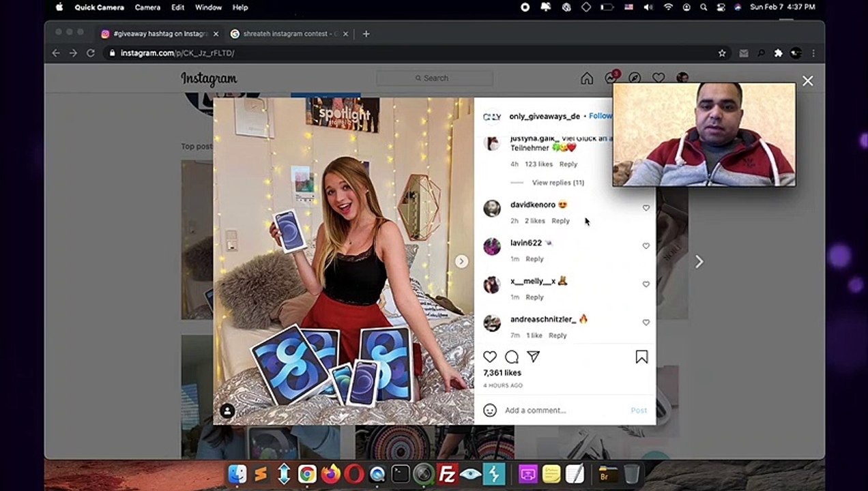Follow only_giveaways_de
Image resolution: width=868 pixels, height=491 pixels.
point(601,116)
